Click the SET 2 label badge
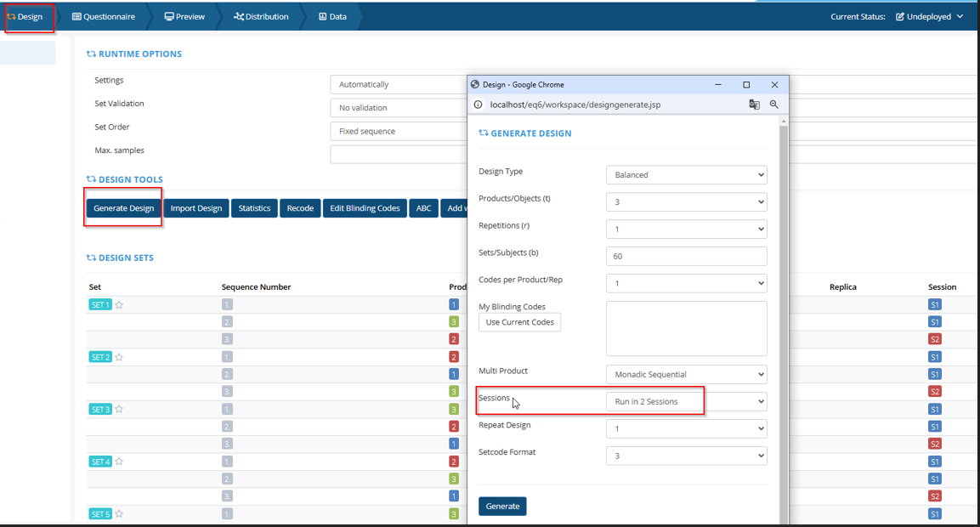Image resolution: width=980 pixels, height=527 pixels. coord(100,357)
